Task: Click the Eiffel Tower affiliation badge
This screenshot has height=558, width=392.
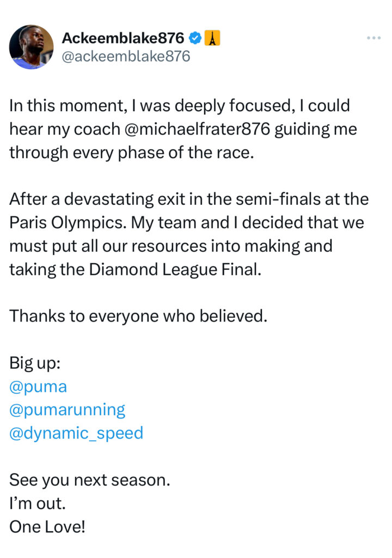Action: [212, 38]
